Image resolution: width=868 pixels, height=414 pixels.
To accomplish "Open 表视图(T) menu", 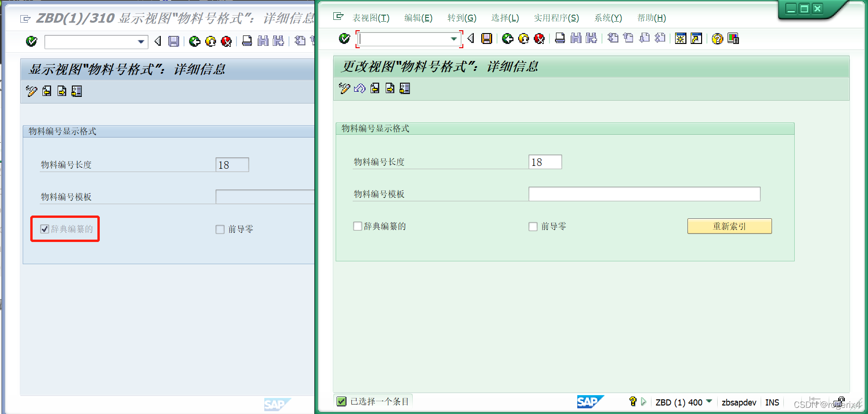I will (x=371, y=18).
